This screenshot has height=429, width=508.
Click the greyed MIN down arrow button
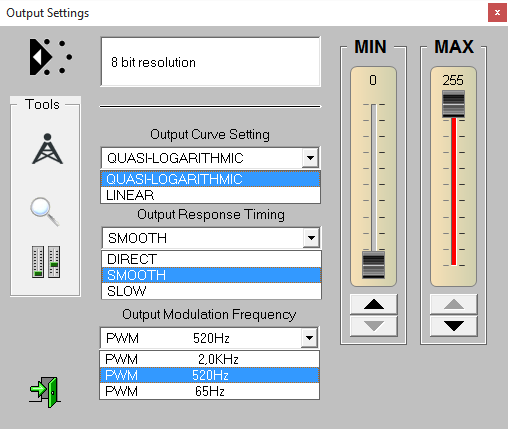point(374,326)
